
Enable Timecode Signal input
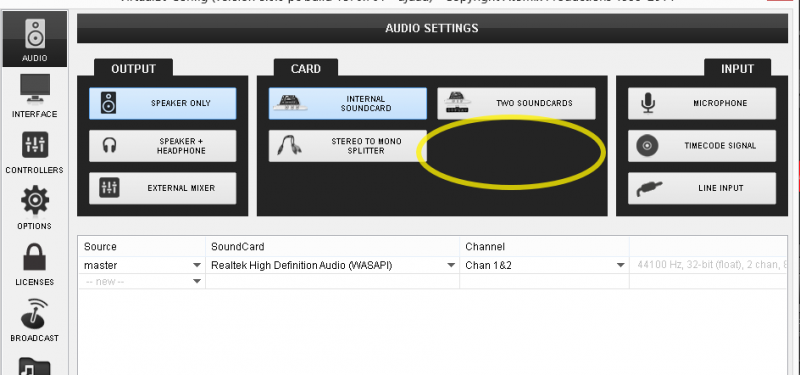[x=702, y=146]
